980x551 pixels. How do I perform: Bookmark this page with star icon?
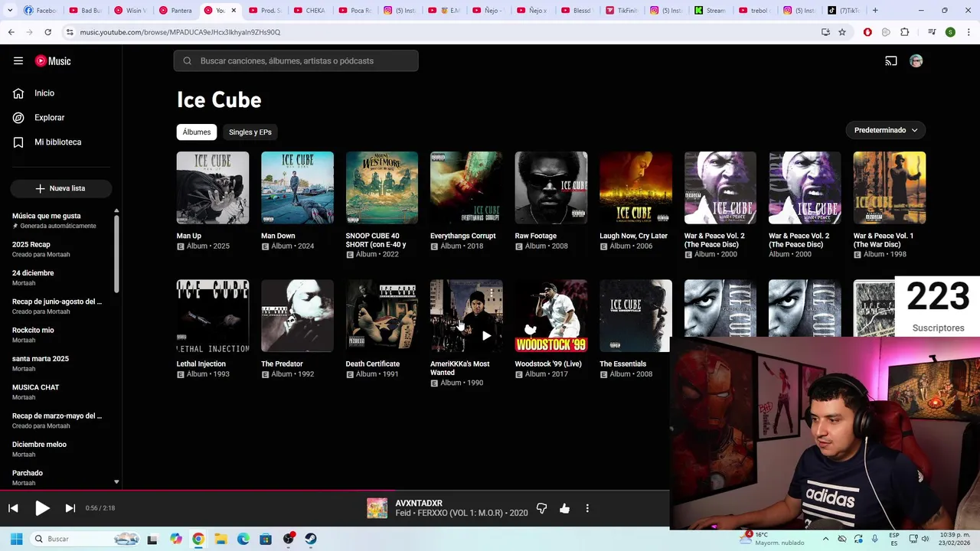842,32
